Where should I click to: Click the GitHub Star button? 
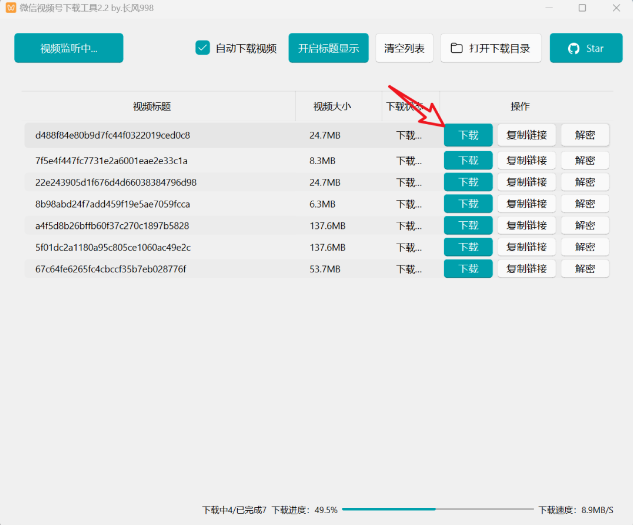pos(585,48)
